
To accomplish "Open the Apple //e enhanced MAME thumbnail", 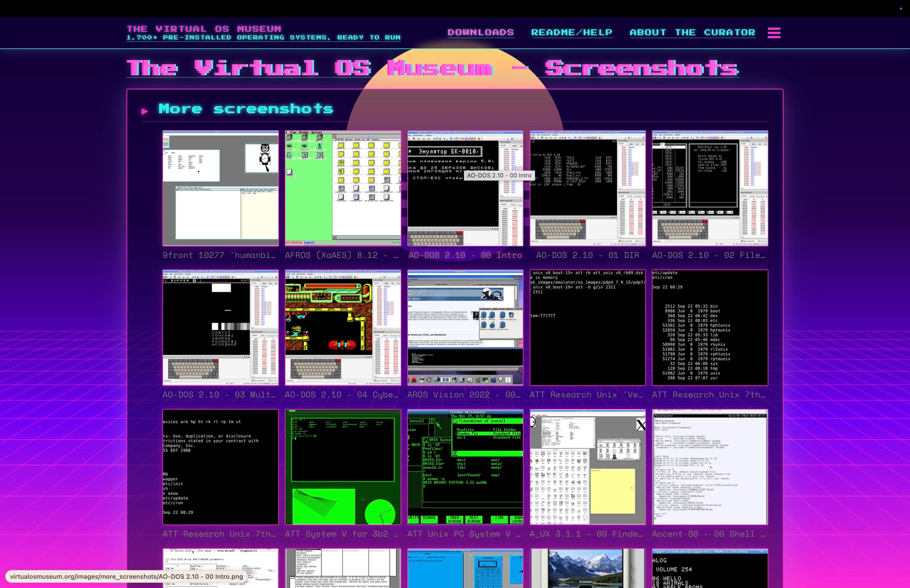I will (710, 568).
